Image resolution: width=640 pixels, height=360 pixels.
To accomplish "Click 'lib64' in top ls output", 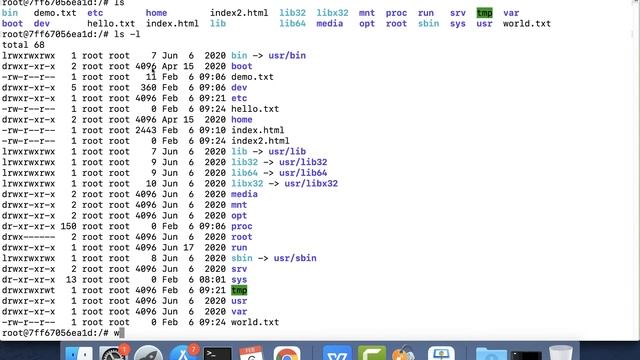I will (293, 24).
